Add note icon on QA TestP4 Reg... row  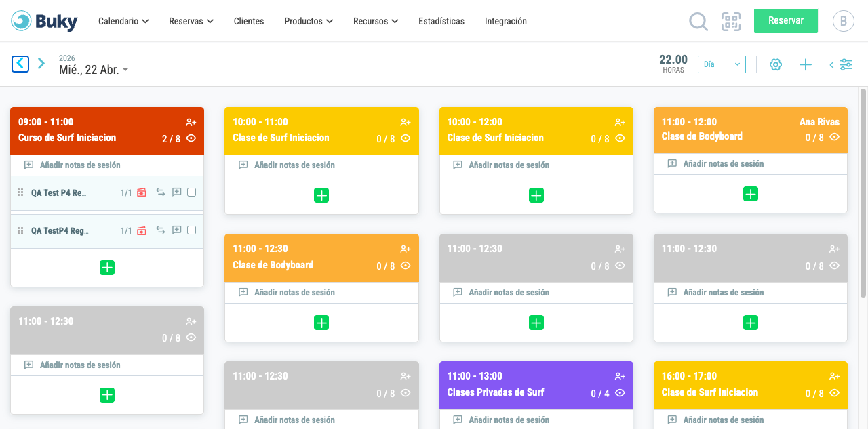pyautogui.click(x=177, y=230)
